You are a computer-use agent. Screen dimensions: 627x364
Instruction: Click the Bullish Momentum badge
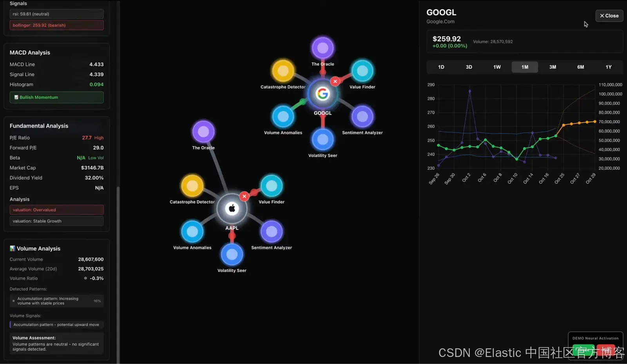(x=56, y=97)
